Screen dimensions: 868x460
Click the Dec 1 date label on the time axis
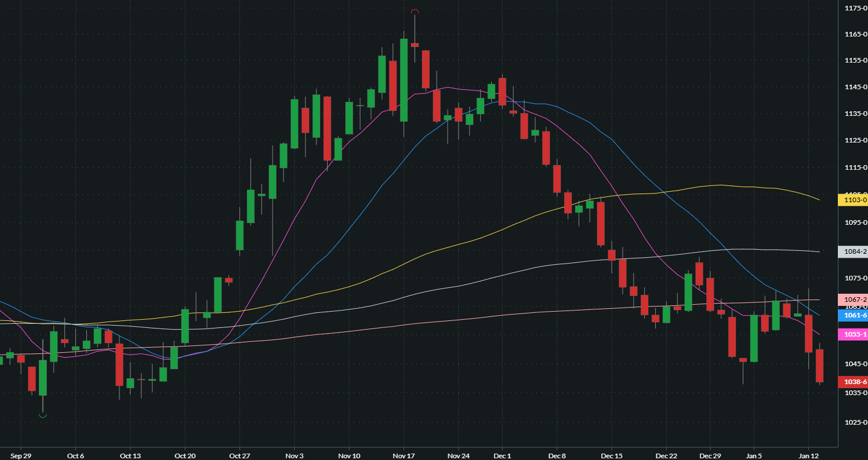(x=502, y=456)
